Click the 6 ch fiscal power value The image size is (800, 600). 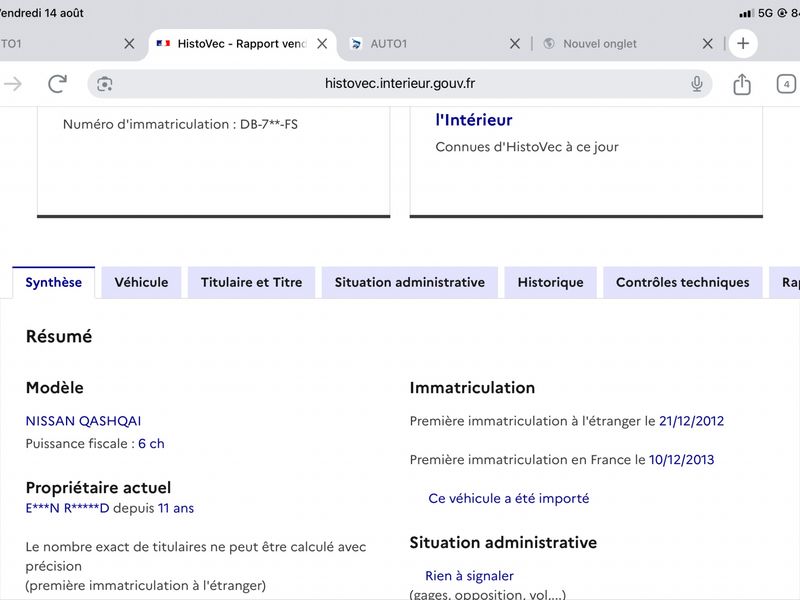(x=151, y=443)
